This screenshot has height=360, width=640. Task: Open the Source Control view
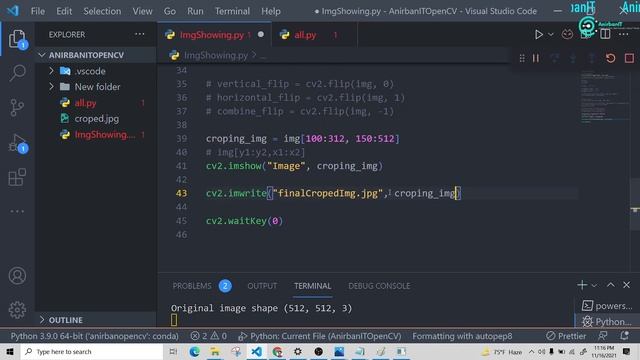coord(17,108)
